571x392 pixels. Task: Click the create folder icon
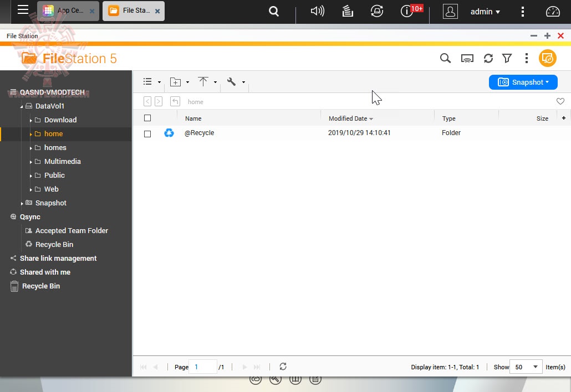(176, 82)
